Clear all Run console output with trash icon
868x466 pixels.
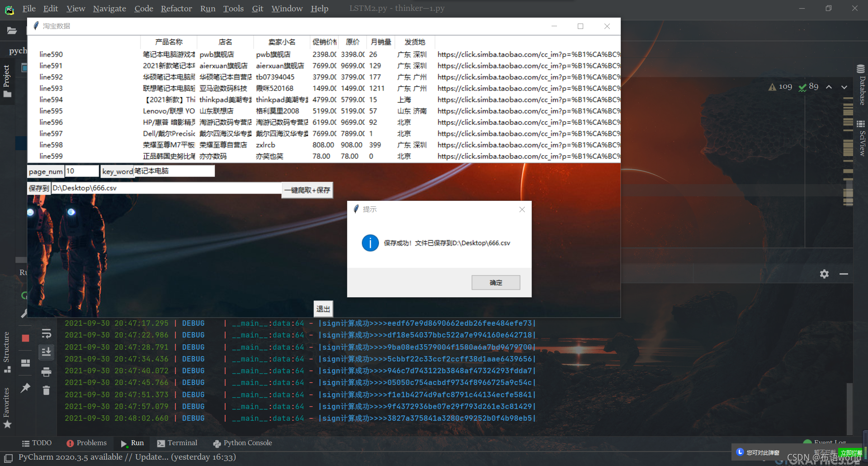[46, 390]
